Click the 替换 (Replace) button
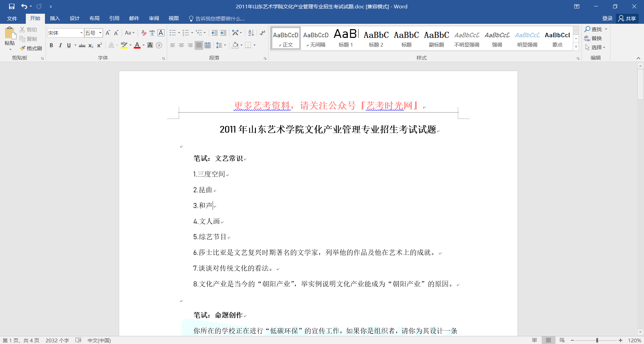The width and height of the screenshot is (644, 344). (x=593, y=39)
